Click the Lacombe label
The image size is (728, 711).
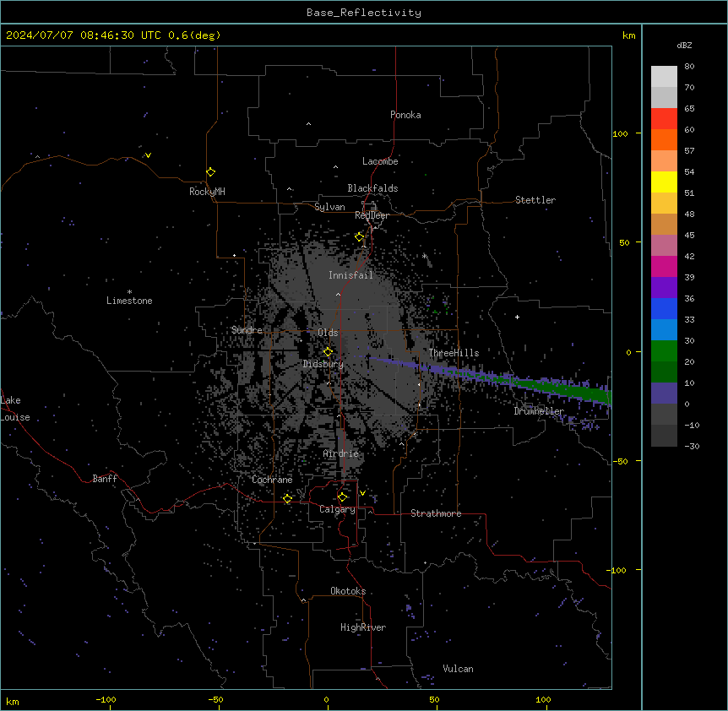(380, 161)
